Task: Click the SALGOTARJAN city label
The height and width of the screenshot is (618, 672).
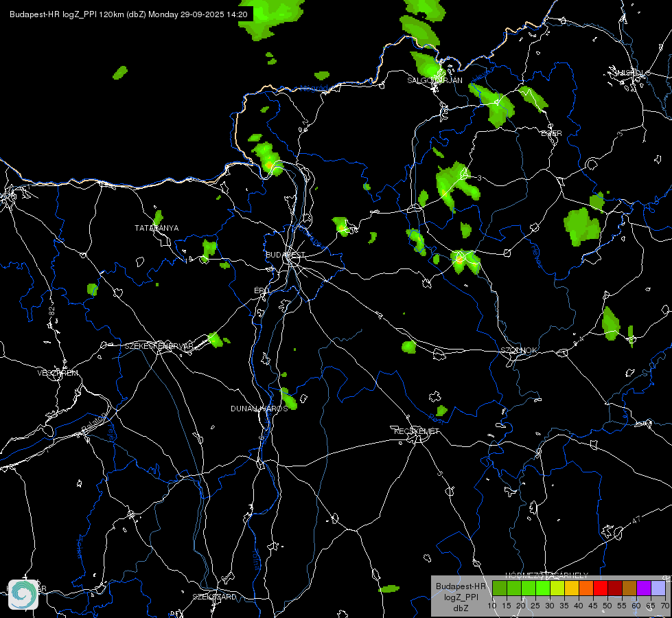Action: [435, 80]
